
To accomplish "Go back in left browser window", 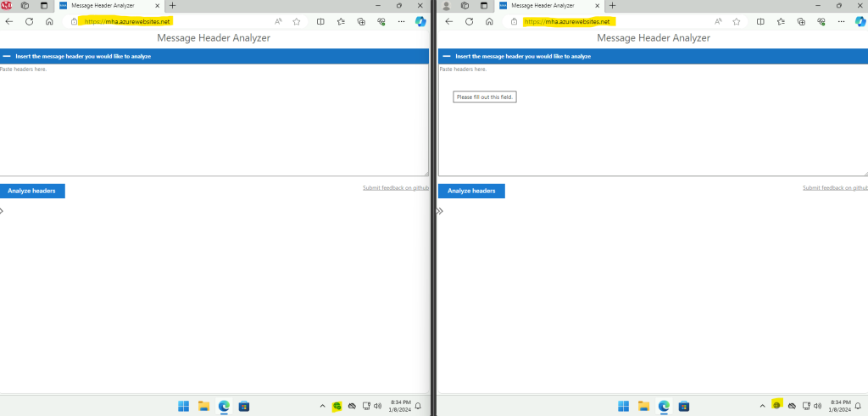I will 8,21.
